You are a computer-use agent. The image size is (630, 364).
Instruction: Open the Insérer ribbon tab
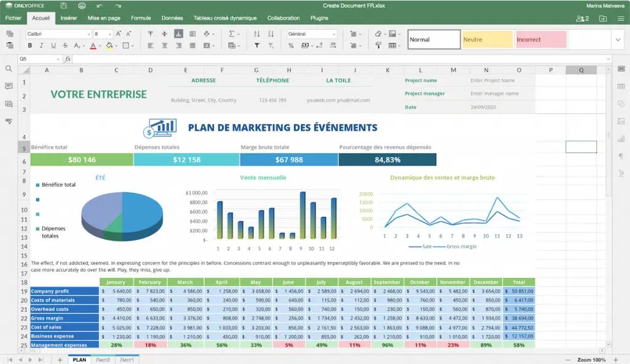pyautogui.click(x=69, y=18)
